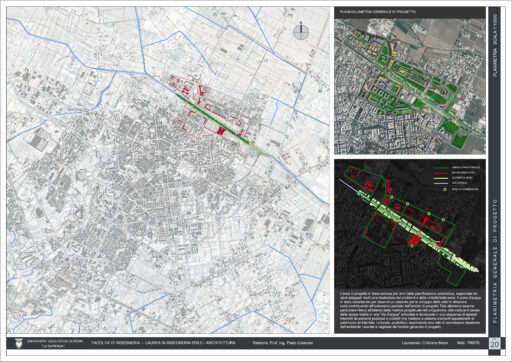This screenshot has width=512, height=362.
Task: Open the dark schematic diagram image
Action: tap(410, 224)
